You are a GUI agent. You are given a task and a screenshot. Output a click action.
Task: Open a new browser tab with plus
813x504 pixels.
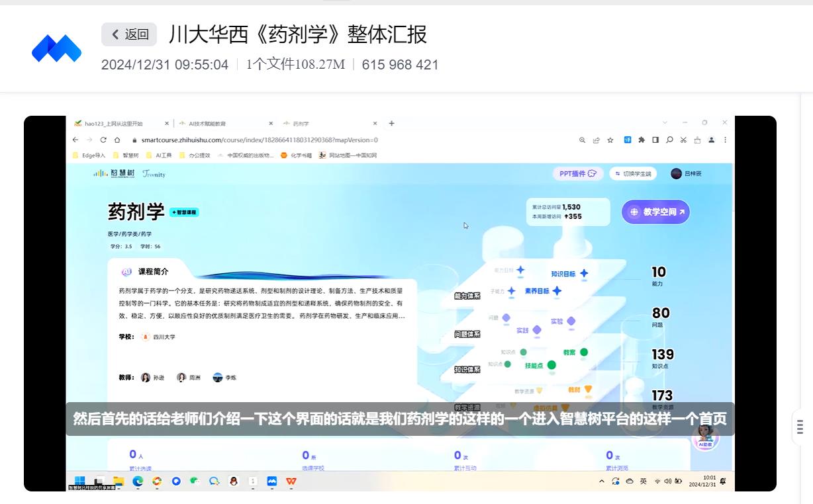click(x=391, y=123)
